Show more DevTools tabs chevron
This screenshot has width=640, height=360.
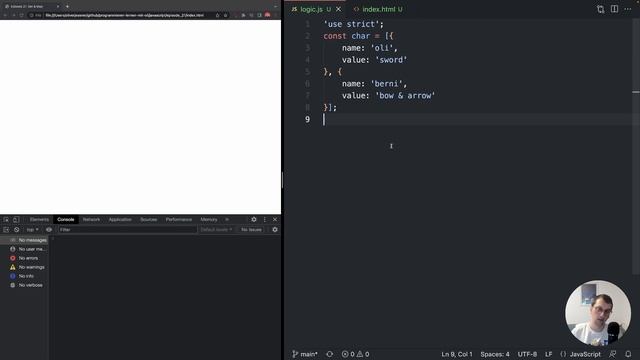[227, 220]
